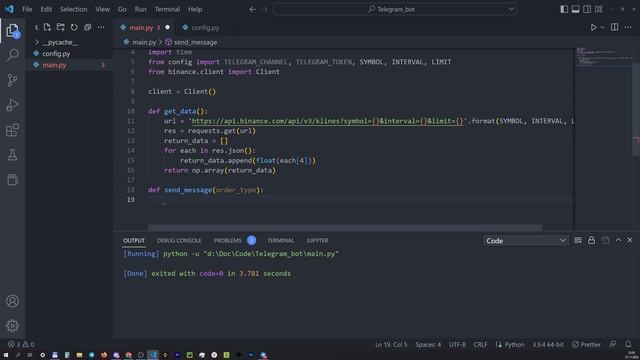The height and width of the screenshot is (360, 640).
Task: Collapse all folders in Explorer
Action: pos(87,27)
